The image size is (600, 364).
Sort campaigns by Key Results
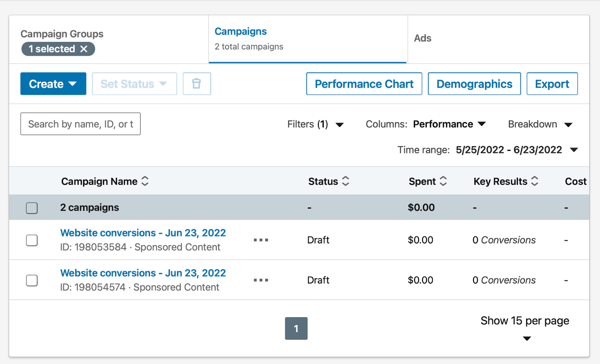tap(535, 181)
